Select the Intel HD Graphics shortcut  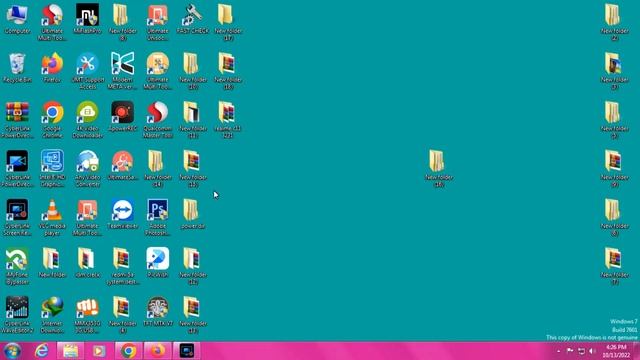point(52,169)
